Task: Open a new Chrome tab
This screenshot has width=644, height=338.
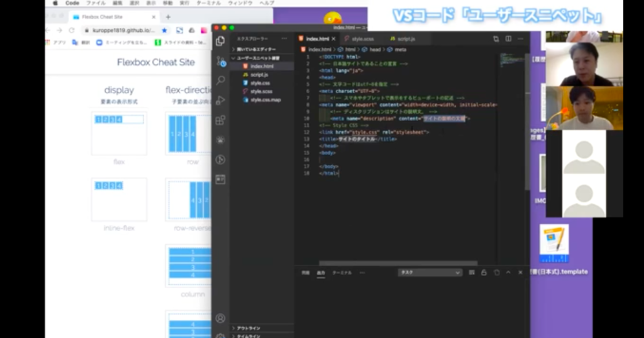Action: pyautogui.click(x=168, y=17)
